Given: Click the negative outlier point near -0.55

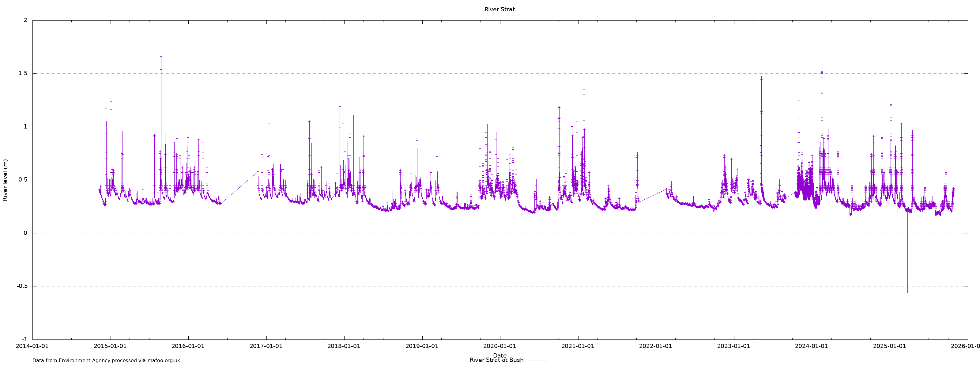Looking at the screenshot, I should pyautogui.click(x=907, y=292).
